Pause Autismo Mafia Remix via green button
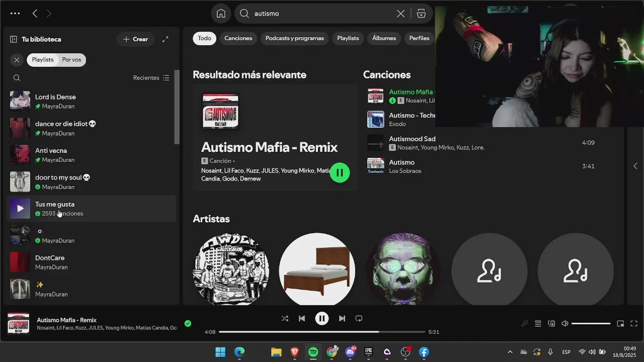 (x=340, y=172)
